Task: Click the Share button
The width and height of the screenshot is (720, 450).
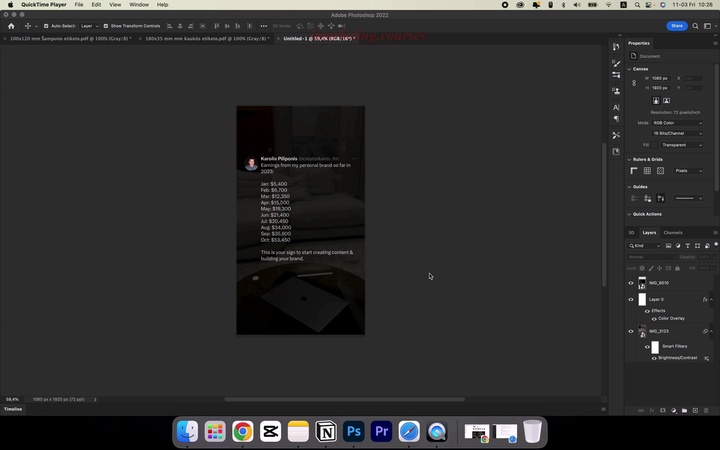Action: 676,26
